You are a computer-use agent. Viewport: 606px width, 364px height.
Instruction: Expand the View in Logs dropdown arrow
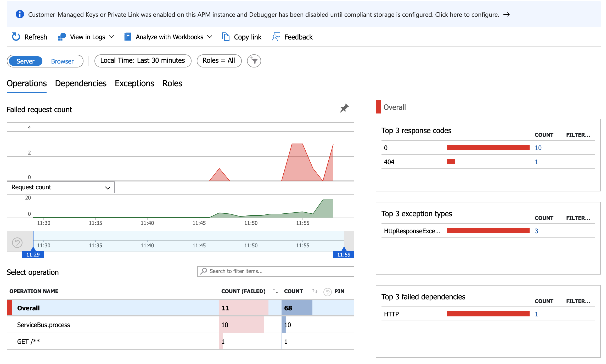click(x=112, y=37)
